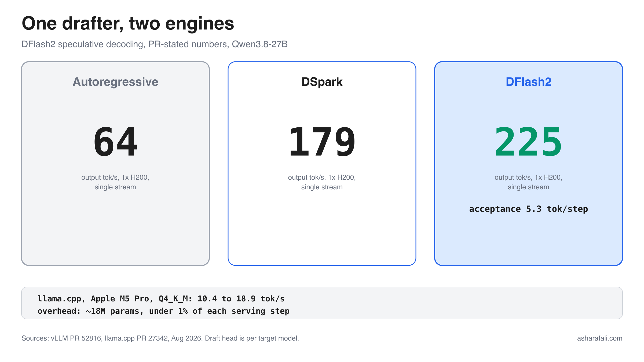The height and width of the screenshot is (362, 644).
Task: Click the 'overhead: ~18M params' line
Action: (163, 311)
